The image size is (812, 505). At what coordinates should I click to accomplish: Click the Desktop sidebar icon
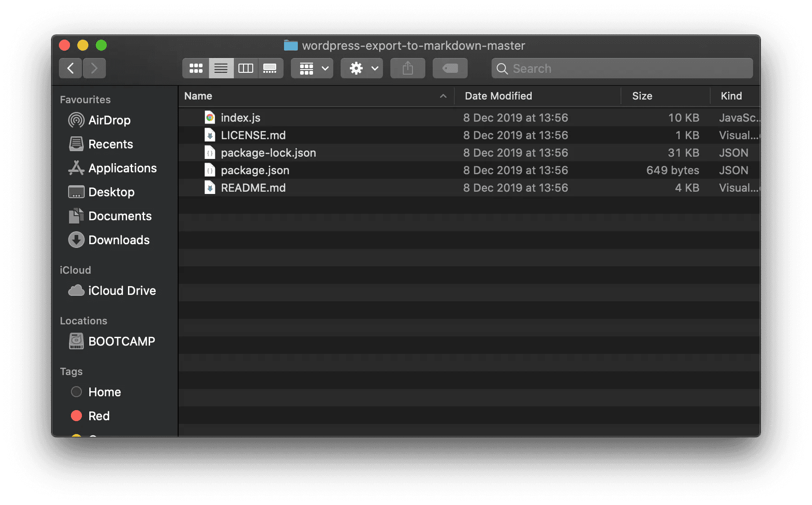(76, 192)
